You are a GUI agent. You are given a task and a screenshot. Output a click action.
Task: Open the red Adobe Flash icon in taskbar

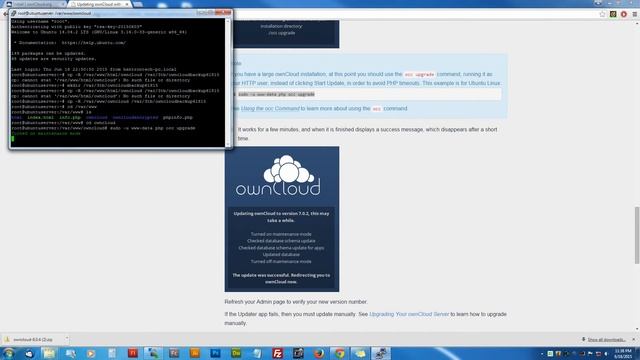133,353
